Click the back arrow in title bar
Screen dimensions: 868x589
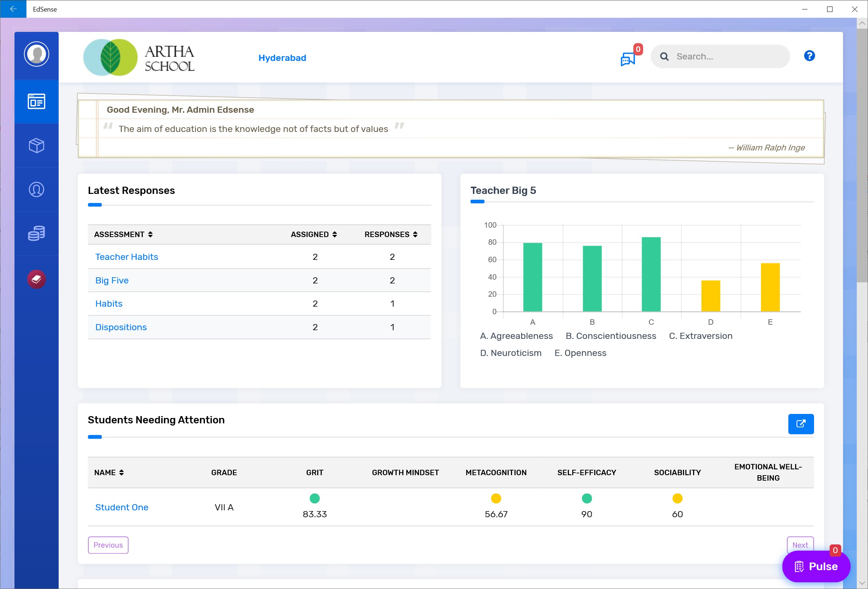(13, 9)
